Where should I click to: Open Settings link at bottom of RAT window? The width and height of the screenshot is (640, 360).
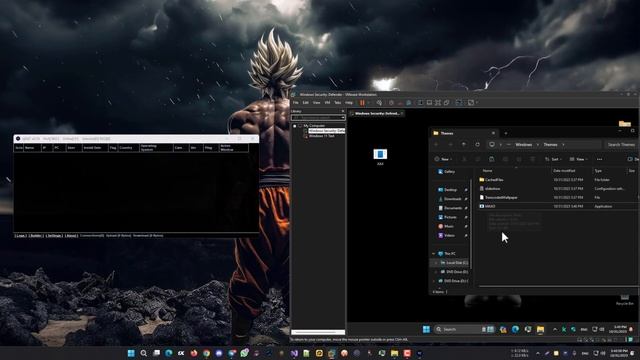[54, 236]
